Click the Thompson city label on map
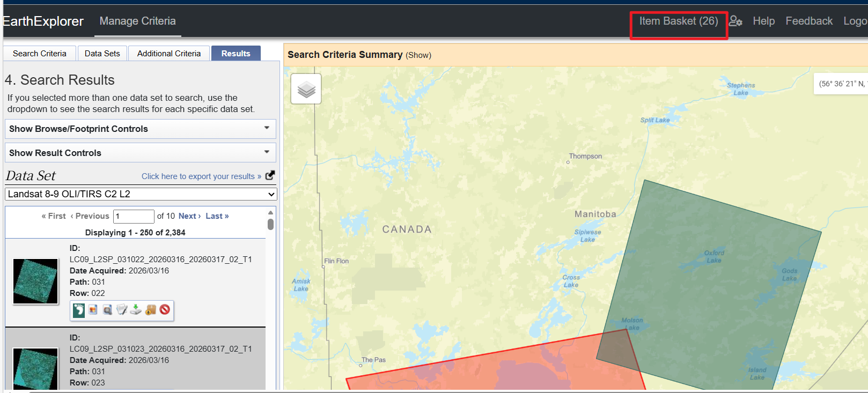The image size is (868, 393). coord(585,157)
